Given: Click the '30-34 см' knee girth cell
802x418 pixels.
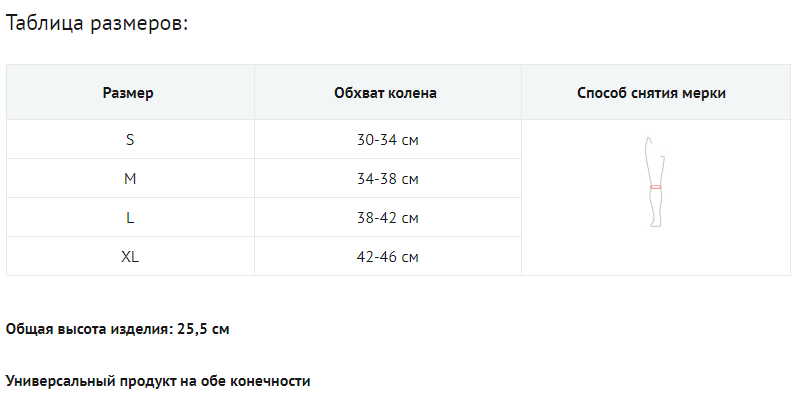Looking at the screenshot, I should coord(387,140).
